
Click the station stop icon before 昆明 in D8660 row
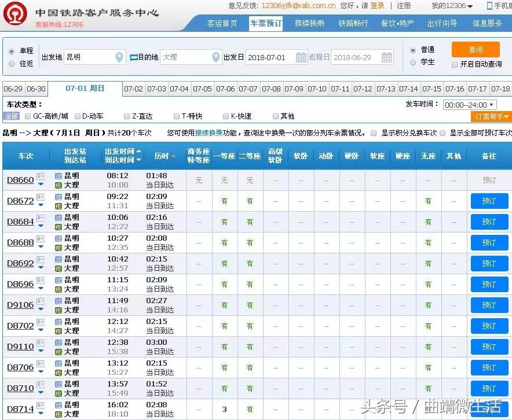tap(58, 176)
